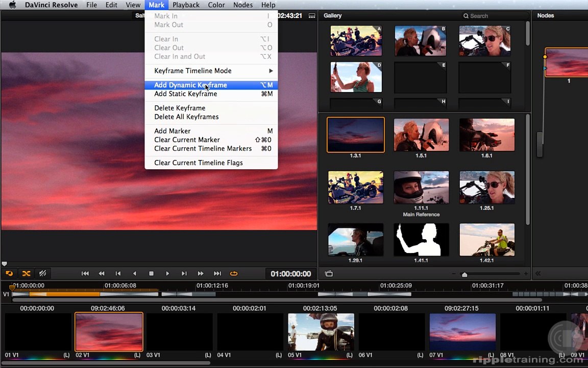The height and width of the screenshot is (368, 588).
Task: Open the Apple menu
Action: click(12, 5)
